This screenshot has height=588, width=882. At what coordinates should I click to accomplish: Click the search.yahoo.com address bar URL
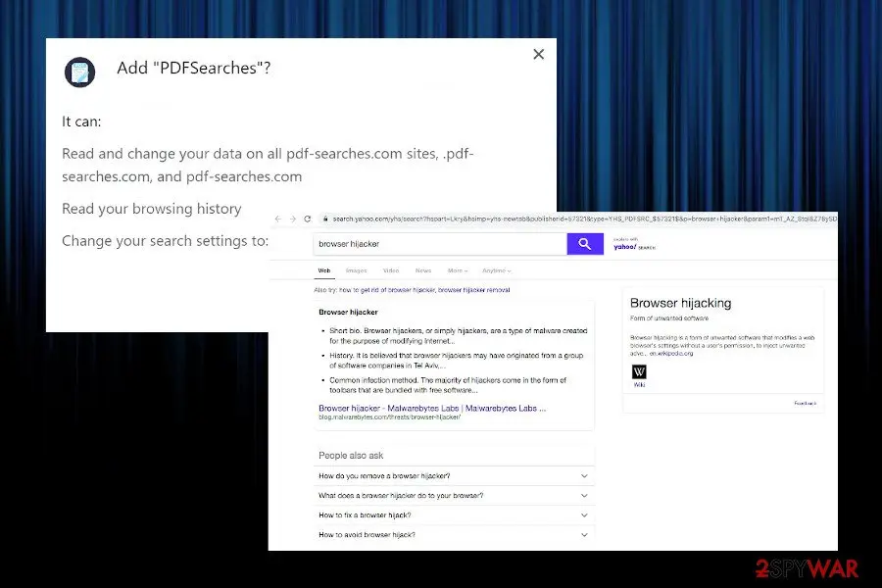(x=584, y=219)
